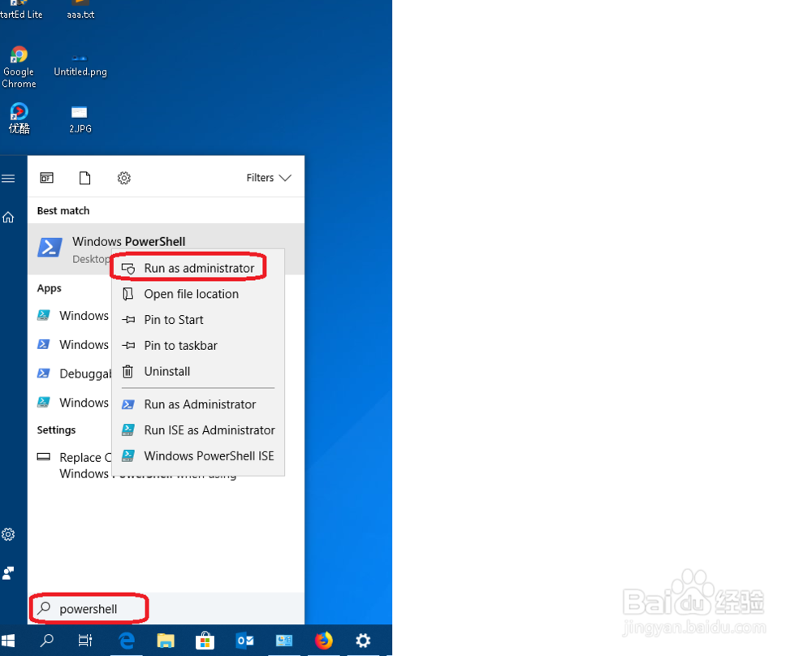Click the Settings section heading in results
Screen dimensions: 812x656
(x=56, y=429)
